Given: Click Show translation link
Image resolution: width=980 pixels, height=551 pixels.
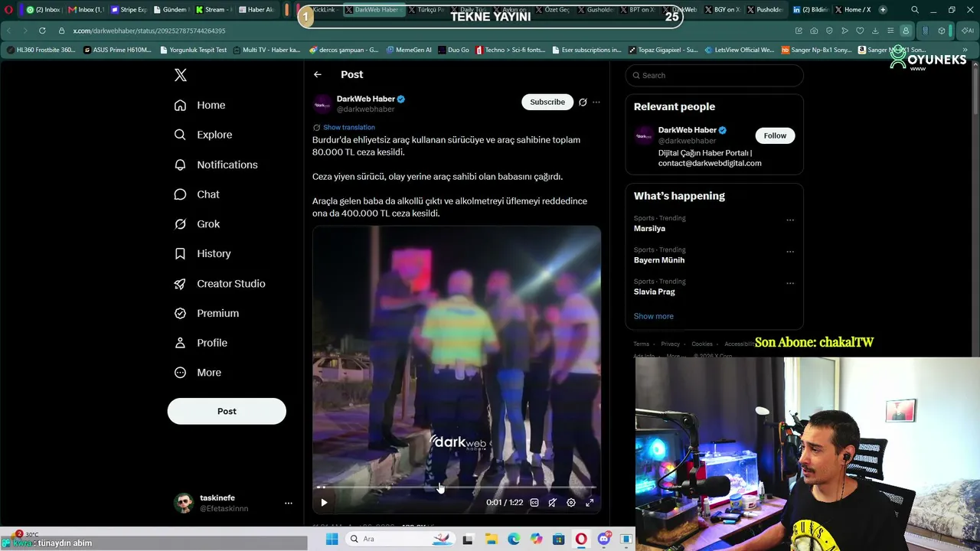Looking at the screenshot, I should pos(349,127).
